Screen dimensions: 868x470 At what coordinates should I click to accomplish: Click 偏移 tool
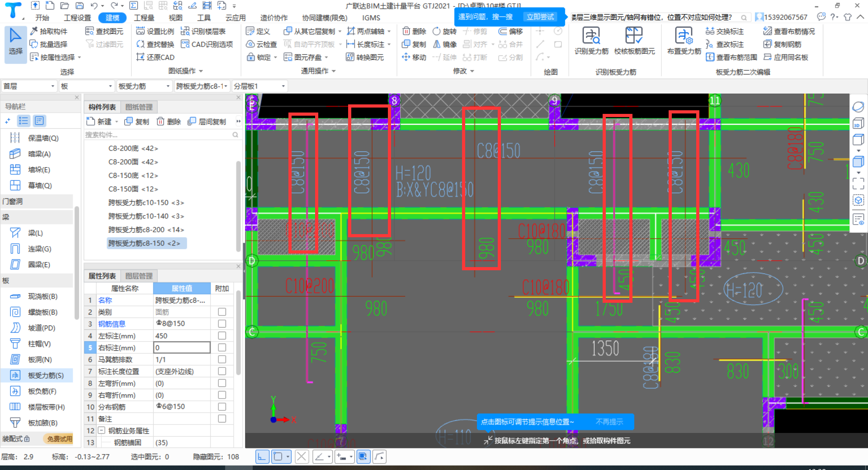point(511,31)
